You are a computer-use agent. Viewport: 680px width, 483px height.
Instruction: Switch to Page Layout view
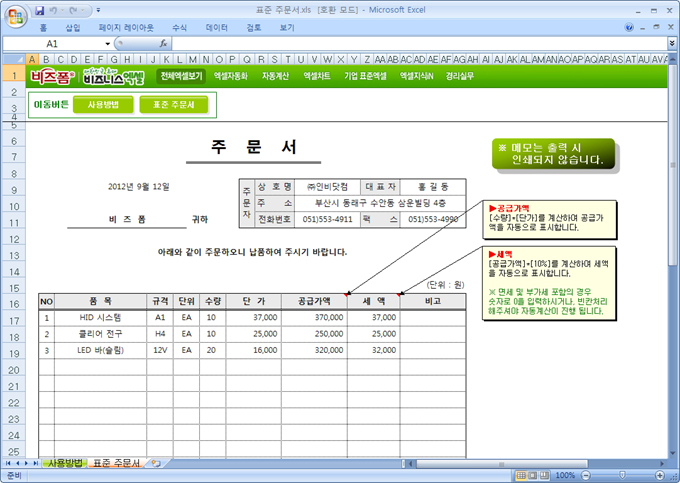[x=533, y=476]
